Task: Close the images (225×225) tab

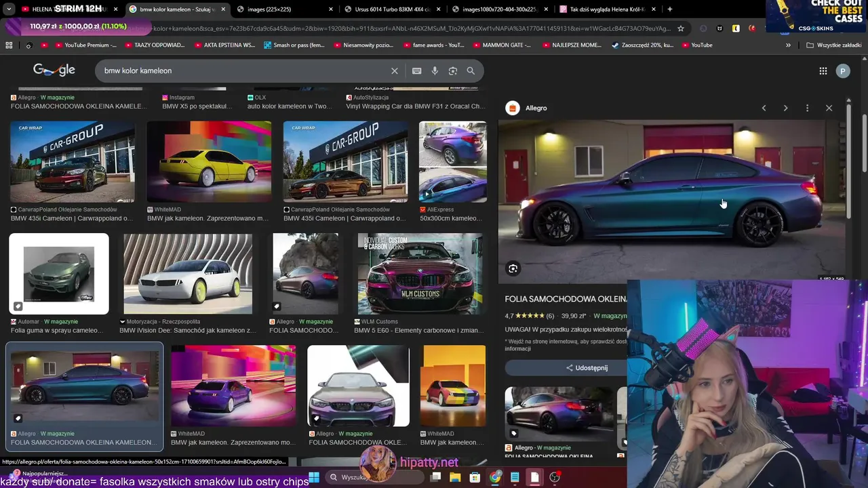Action: (331, 9)
